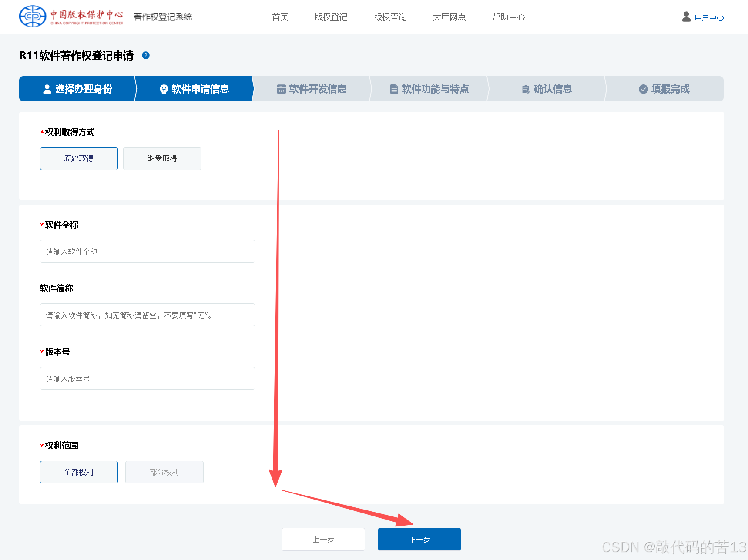This screenshot has width=748, height=560.
Task: Click the 版本号 field label
Action: [x=57, y=352]
